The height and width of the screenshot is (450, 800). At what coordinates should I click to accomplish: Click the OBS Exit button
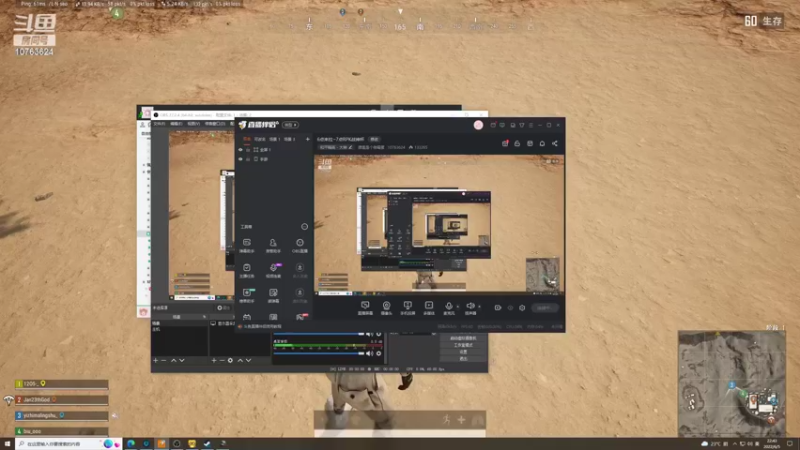point(463,359)
